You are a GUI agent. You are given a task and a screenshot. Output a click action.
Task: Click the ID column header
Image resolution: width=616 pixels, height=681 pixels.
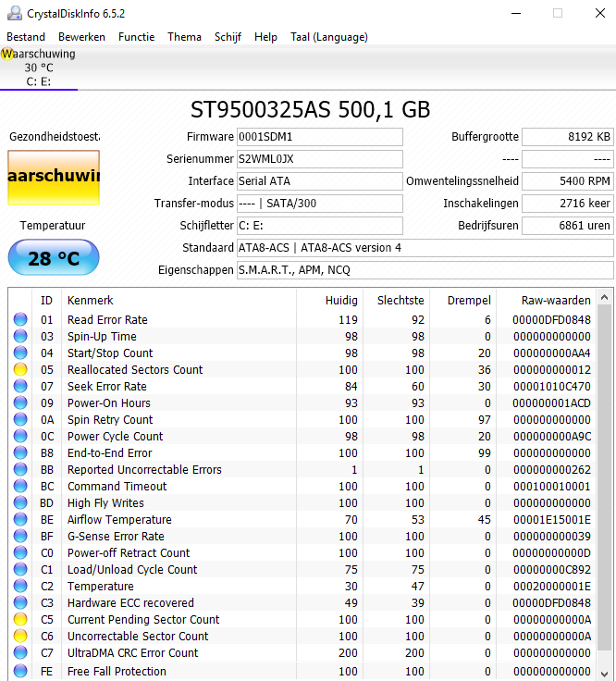[46, 300]
